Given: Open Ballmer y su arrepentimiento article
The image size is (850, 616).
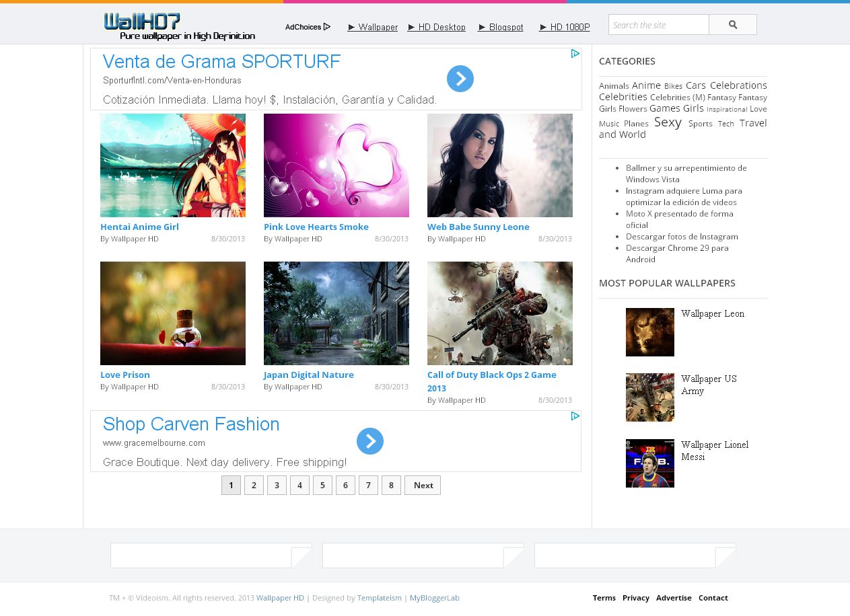Looking at the screenshot, I should click(x=686, y=174).
